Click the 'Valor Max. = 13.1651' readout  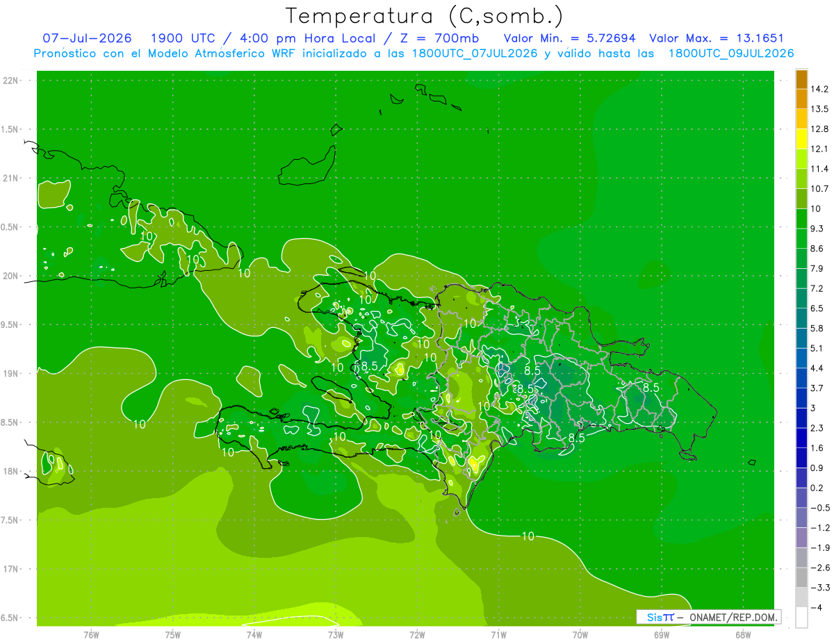click(717, 38)
